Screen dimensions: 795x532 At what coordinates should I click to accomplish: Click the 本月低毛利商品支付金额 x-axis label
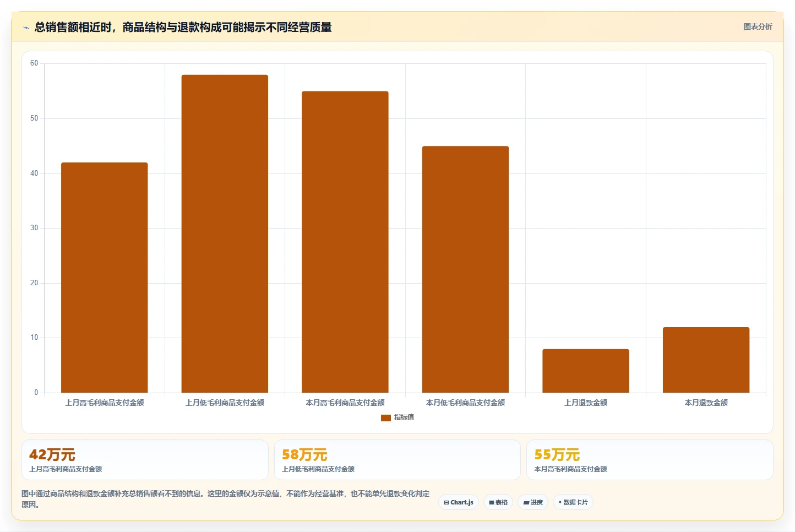click(x=465, y=403)
